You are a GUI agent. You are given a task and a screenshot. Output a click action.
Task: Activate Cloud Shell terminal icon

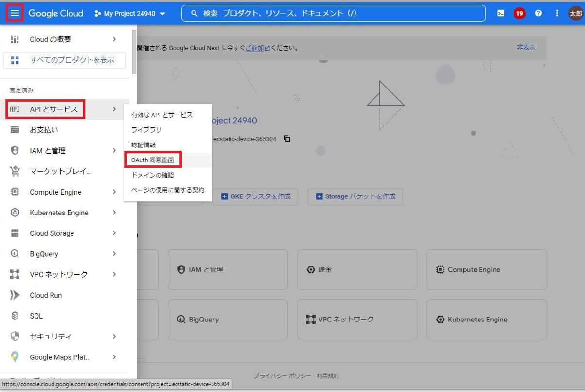coord(501,13)
